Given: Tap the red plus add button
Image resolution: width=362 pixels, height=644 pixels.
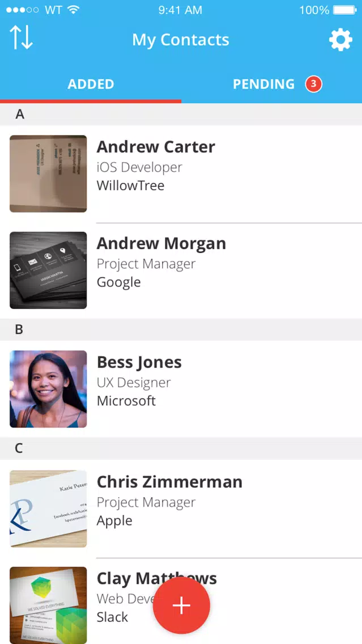Looking at the screenshot, I should point(181,605).
